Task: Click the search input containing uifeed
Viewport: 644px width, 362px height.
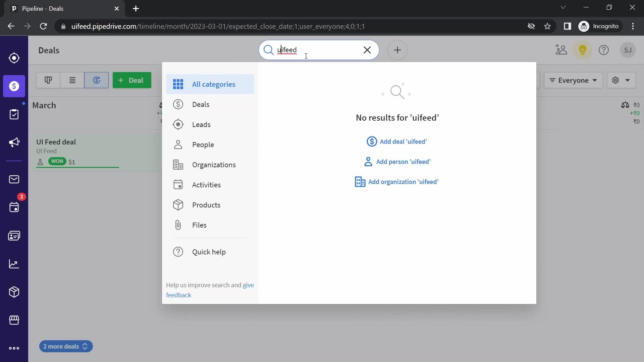Action: coord(318,50)
